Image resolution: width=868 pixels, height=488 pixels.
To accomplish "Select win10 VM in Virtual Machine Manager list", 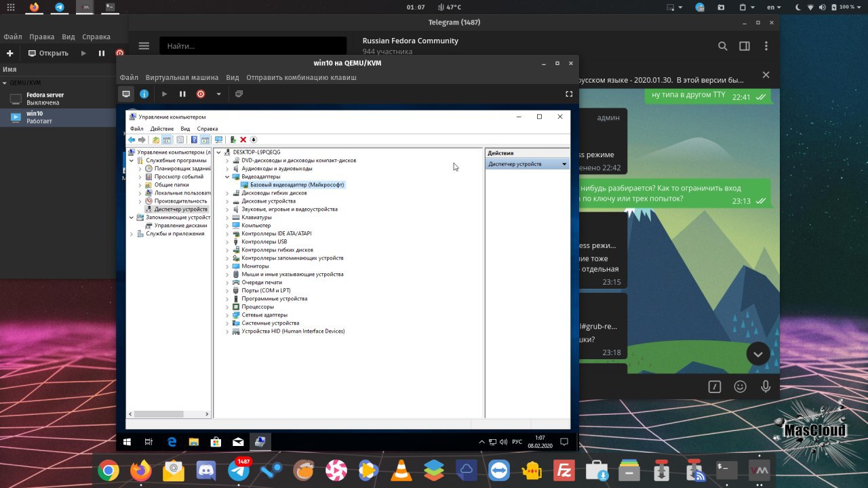I will click(58, 117).
